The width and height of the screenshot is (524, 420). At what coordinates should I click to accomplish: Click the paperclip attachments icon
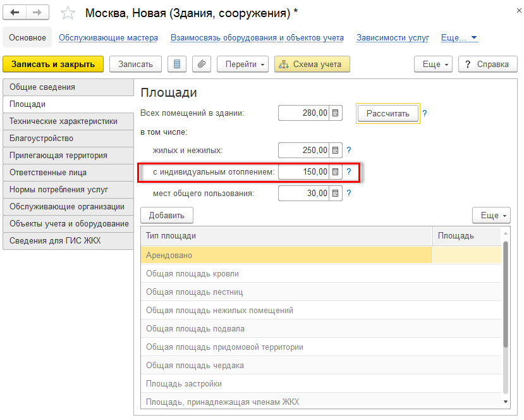202,64
